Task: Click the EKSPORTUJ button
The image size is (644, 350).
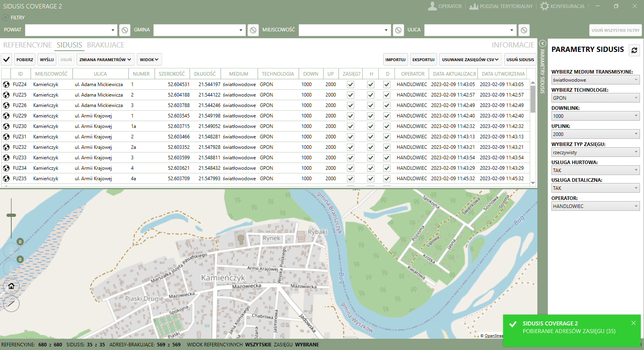Action: point(423,60)
